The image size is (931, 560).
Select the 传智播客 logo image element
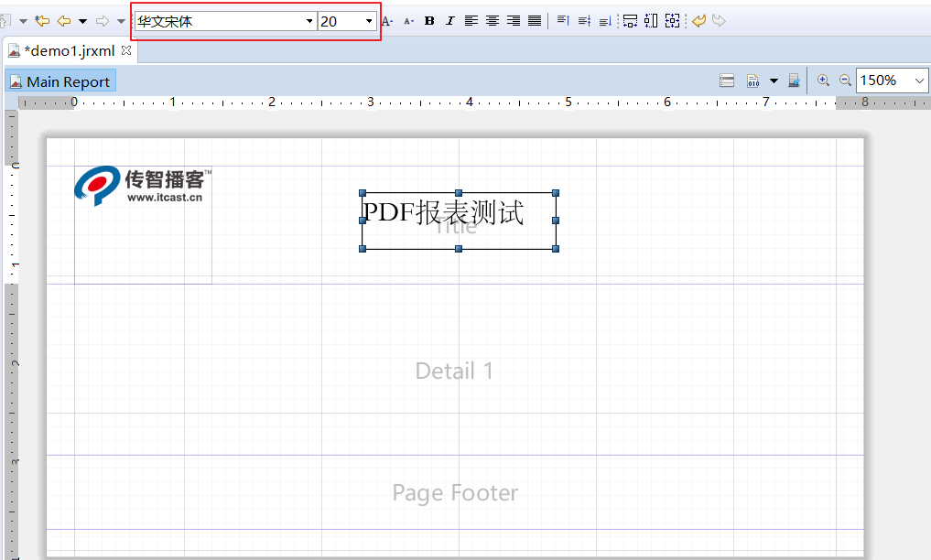[x=143, y=225]
